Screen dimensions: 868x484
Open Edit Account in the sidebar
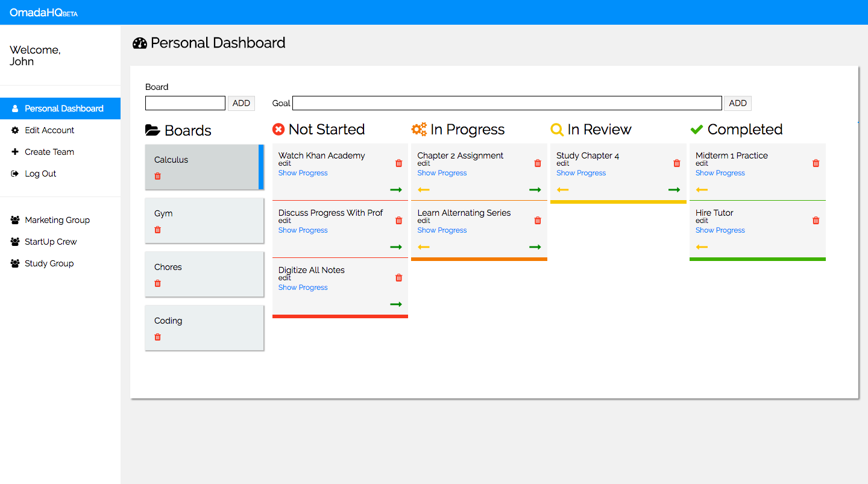click(x=49, y=130)
